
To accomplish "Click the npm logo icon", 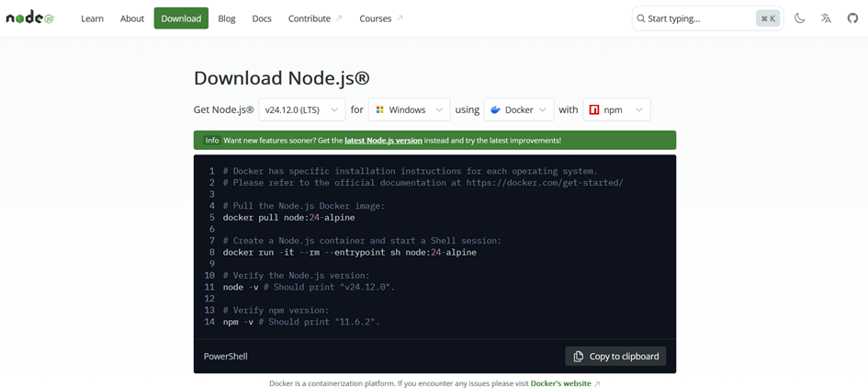I will [594, 109].
